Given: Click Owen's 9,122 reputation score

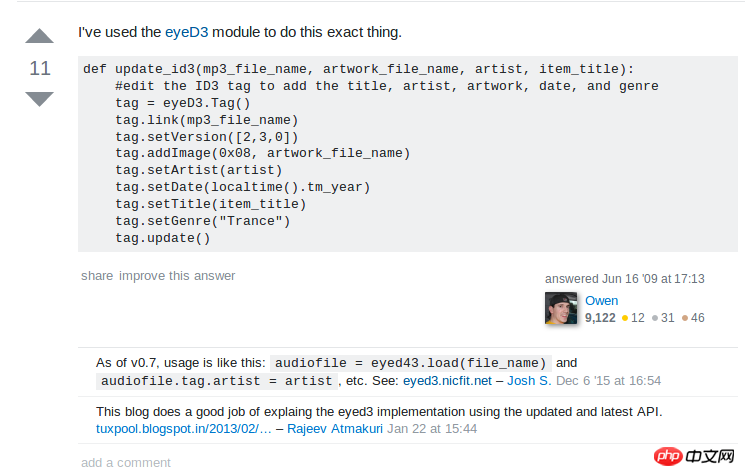Looking at the screenshot, I should tap(600, 318).
